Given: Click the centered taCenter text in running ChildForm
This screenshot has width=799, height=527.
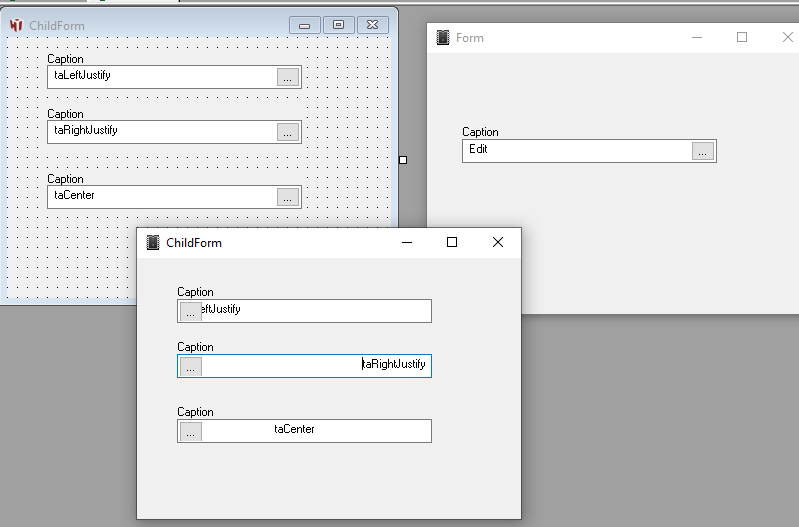Looking at the screenshot, I should pyautogui.click(x=294, y=429).
